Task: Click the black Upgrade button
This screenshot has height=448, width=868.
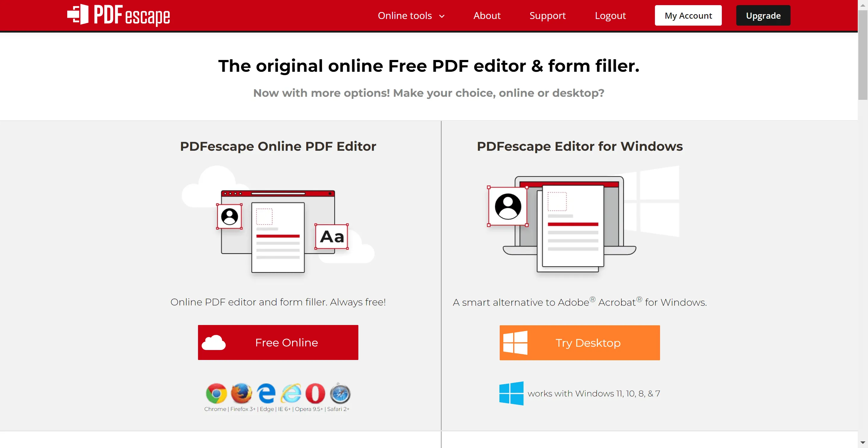Action: click(763, 15)
